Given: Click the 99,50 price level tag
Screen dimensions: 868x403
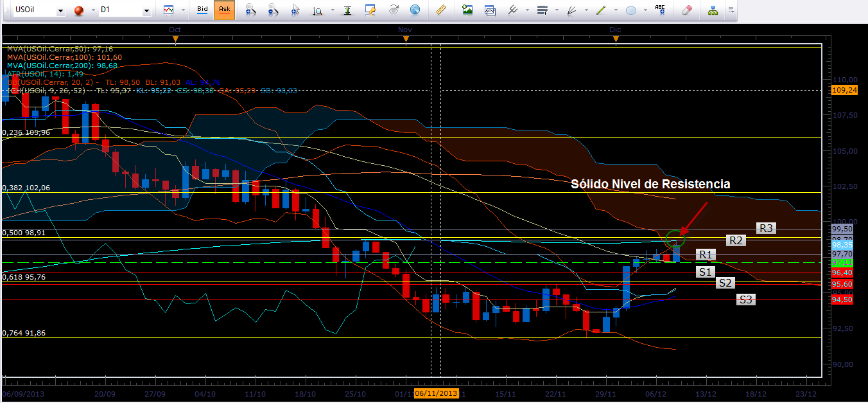Looking at the screenshot, I should (x=842, y=229).
